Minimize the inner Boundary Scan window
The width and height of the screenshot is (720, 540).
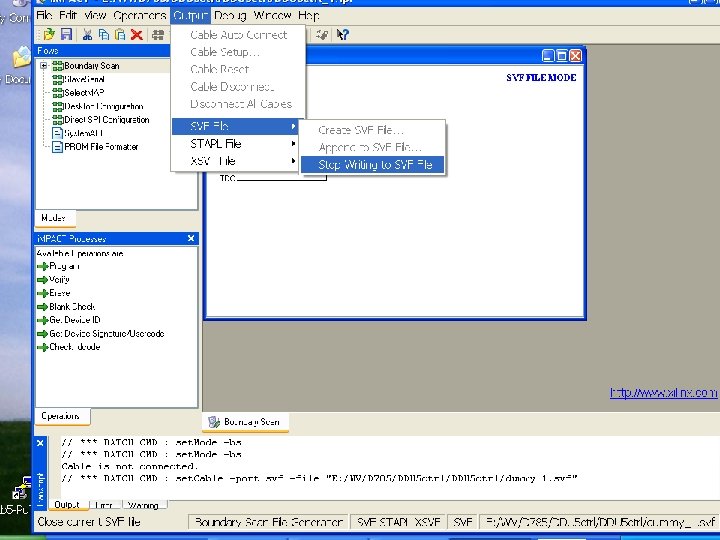pyautogui.click(x=548, y=56)
